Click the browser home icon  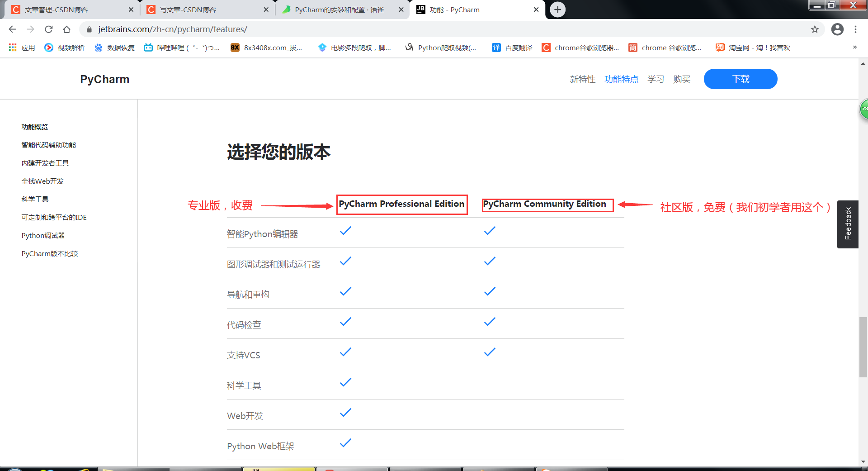click(67, 29)
